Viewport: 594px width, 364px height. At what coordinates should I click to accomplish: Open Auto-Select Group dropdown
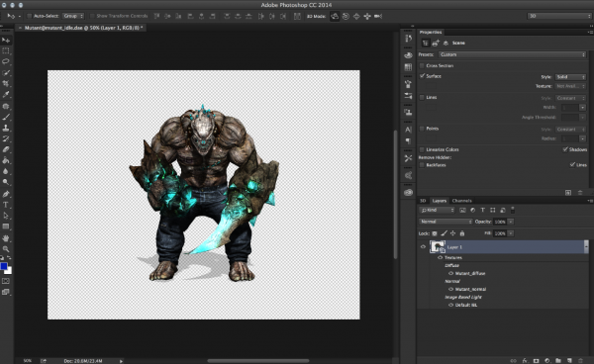[73, 16]
